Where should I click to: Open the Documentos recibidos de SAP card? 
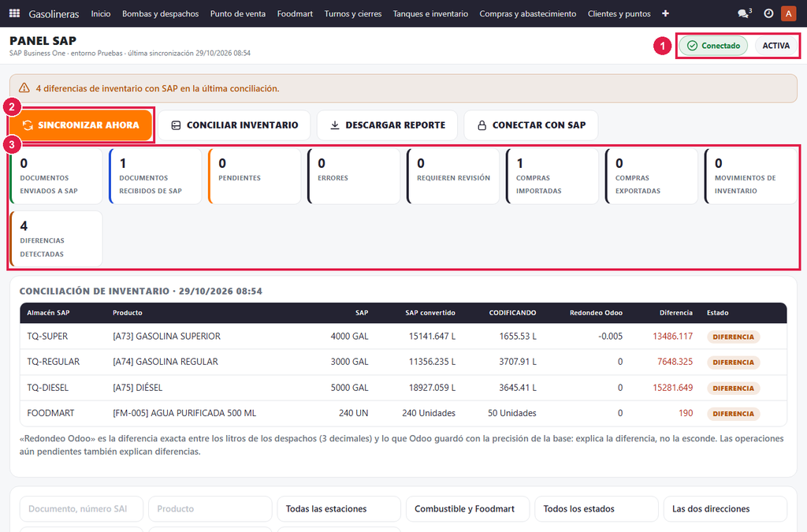pos(155,177)
